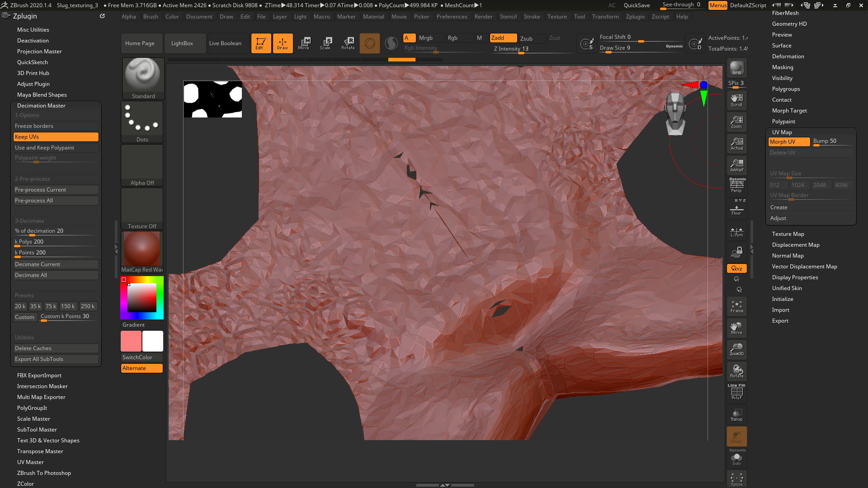This screenshot has width=868, height=488.
Task: Select the Rotate tool in toolbar
Action: coord(348,43)
